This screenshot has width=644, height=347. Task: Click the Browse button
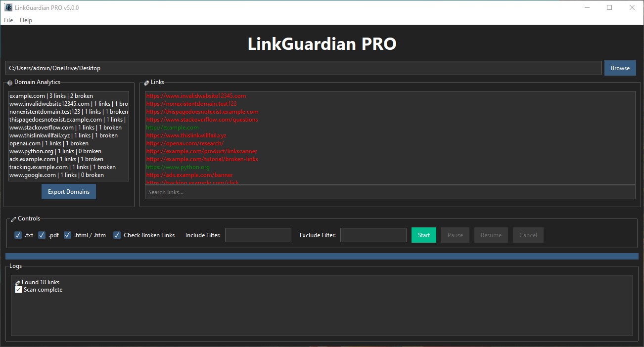coord(620,68)
